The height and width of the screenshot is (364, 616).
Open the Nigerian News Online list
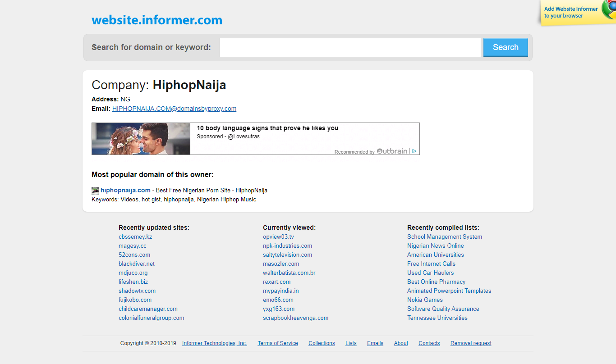click(x=436, y=246)
